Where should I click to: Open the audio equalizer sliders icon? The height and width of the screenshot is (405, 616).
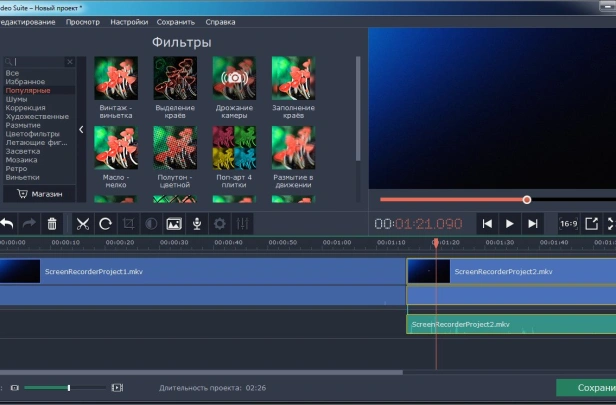242,224
